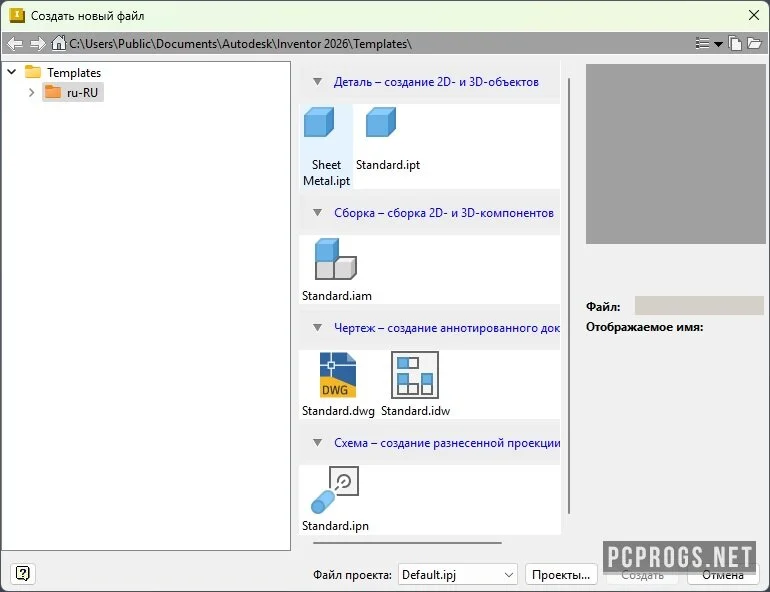Image resolution: width=770 pixels, height=592 pixels.
Task: Click the Файл name field
Action: [699, 305]
